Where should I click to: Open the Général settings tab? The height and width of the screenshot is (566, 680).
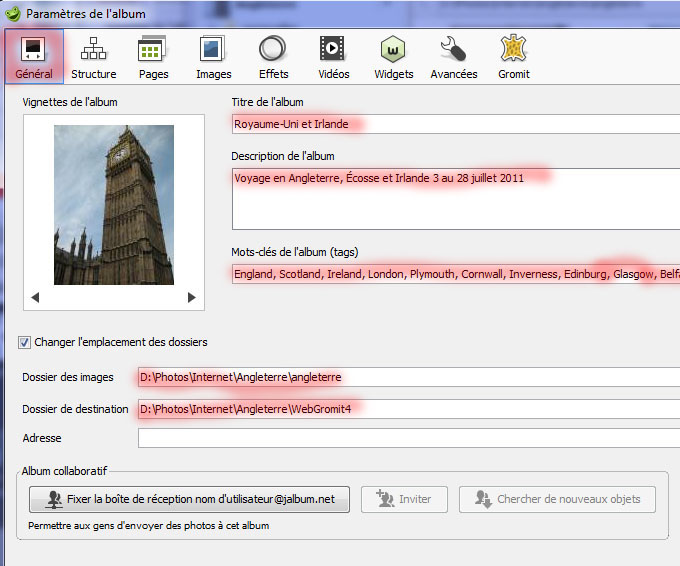click(x=33, y=57)
